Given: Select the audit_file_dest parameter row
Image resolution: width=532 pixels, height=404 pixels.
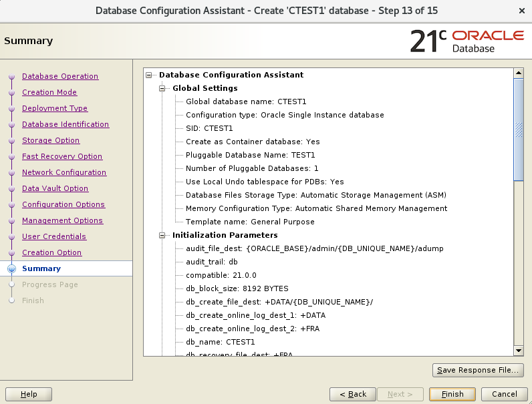Looking at the screenshot, I should [315, 249].
